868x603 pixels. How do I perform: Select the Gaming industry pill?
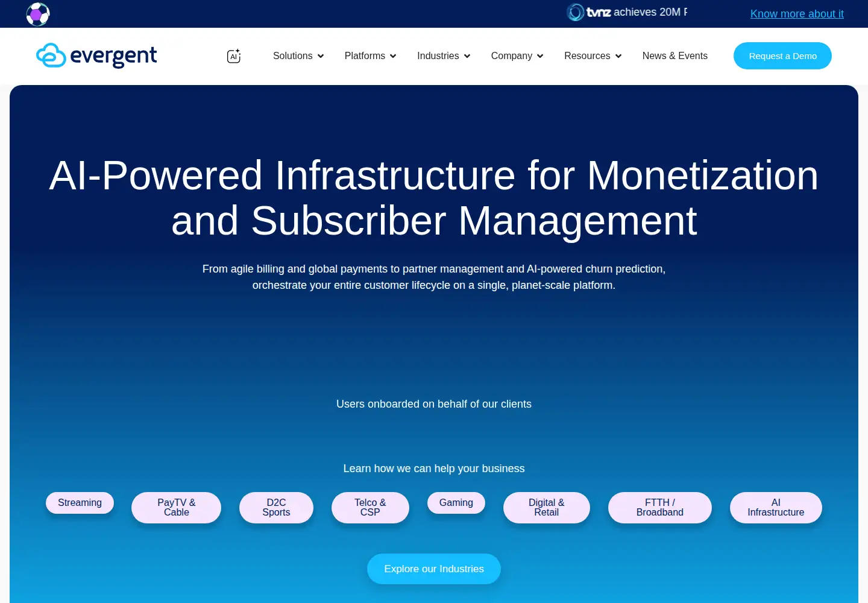tap(456, 503)
